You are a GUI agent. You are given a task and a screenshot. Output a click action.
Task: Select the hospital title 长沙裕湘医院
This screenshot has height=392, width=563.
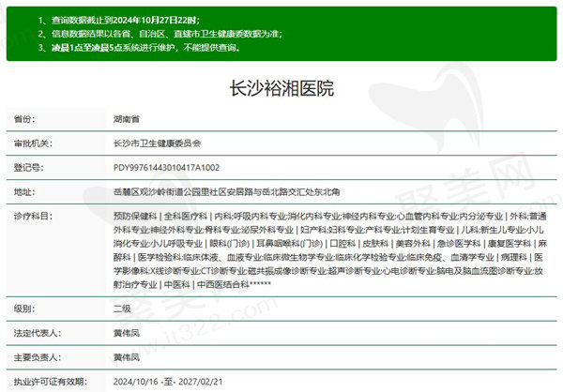pos(281,88)
